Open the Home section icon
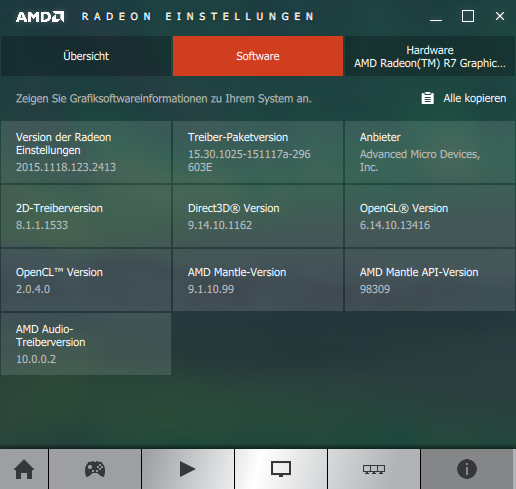 [24, 469]
